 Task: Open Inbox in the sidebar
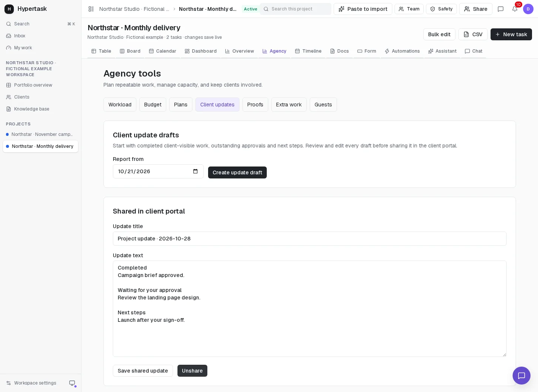pyautogui.click(x=40, y=36)
